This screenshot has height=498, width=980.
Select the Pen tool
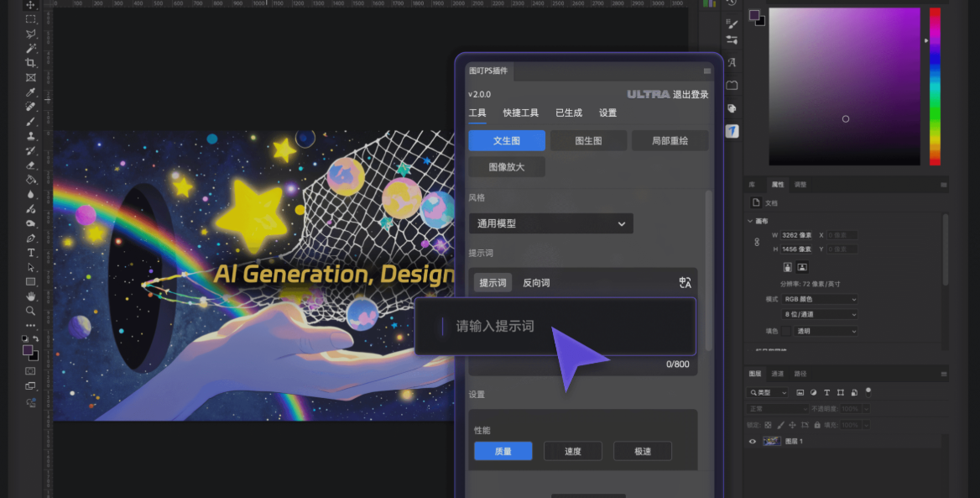[30, 239]
